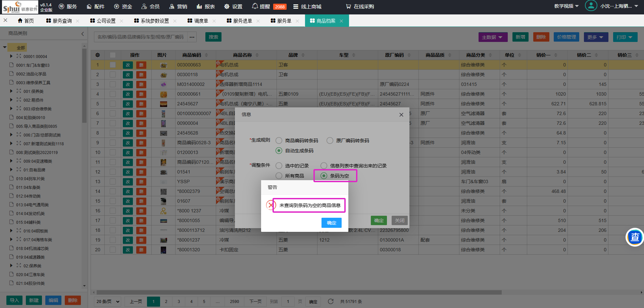Screen dimensions: 644x308
Task: Click blue 确定 button in warning dialog
Action: pos(331,223)
